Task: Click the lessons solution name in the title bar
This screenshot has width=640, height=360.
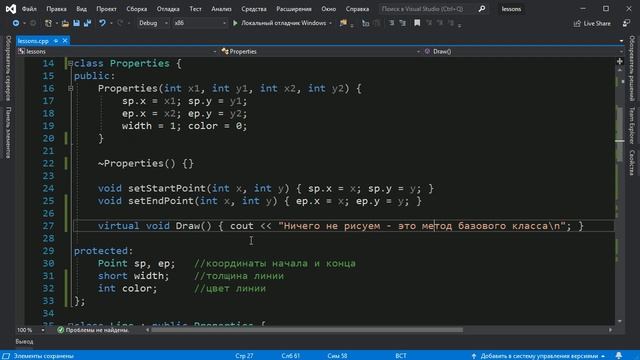Action: coord(511,9)
